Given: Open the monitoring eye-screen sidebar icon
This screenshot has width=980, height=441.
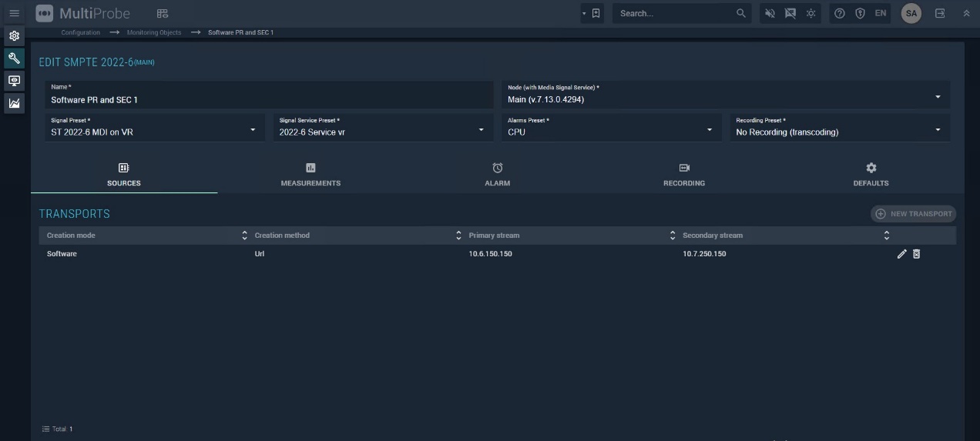Looking at the screenshot, I should 14,81.
